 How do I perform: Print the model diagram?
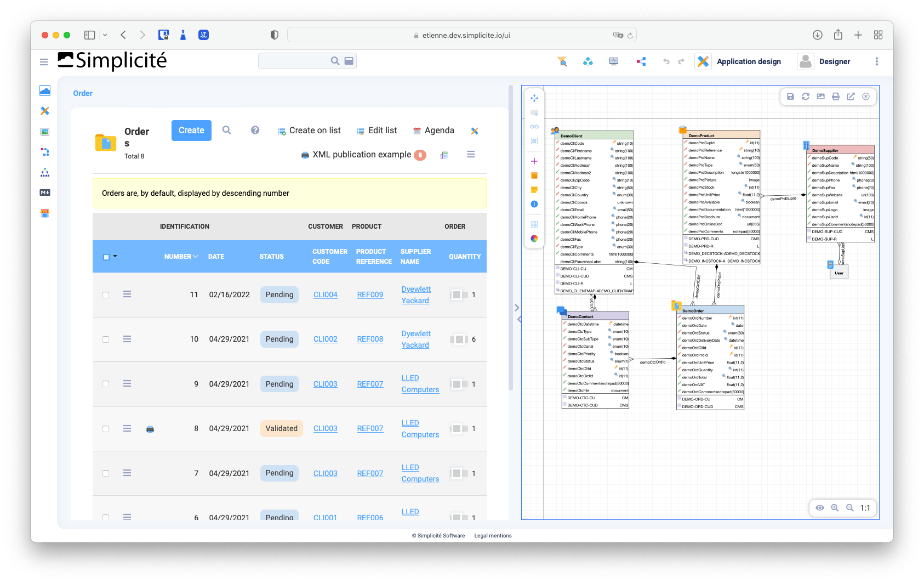836,97
